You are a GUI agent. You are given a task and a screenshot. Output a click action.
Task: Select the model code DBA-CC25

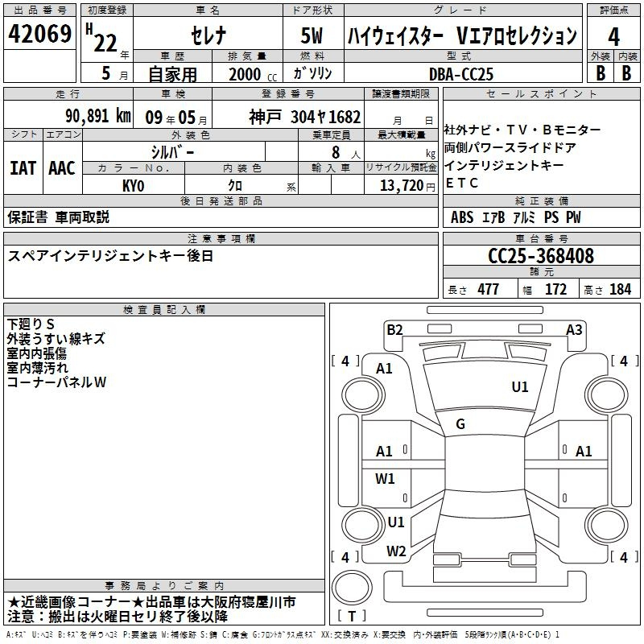tap(461, 73)
